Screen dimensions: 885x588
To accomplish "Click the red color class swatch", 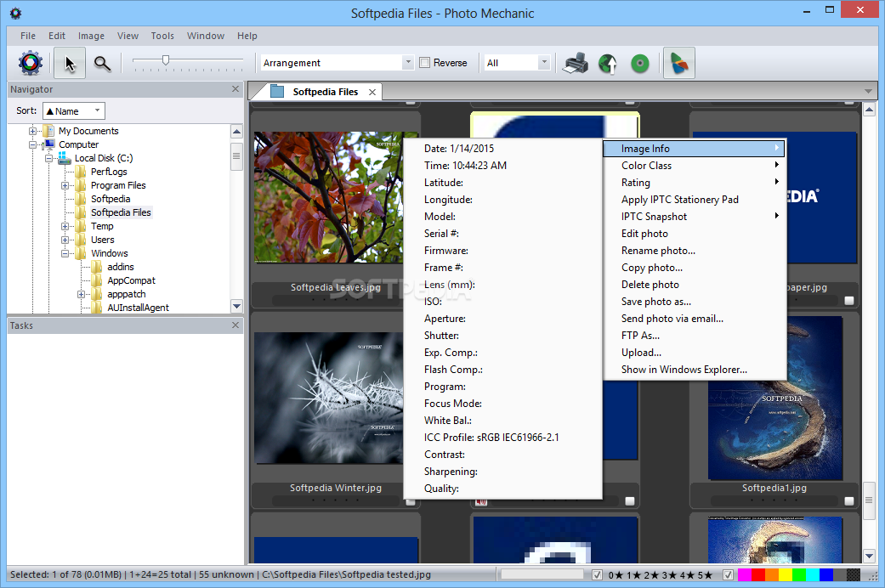I will click(x=758, y=575).
